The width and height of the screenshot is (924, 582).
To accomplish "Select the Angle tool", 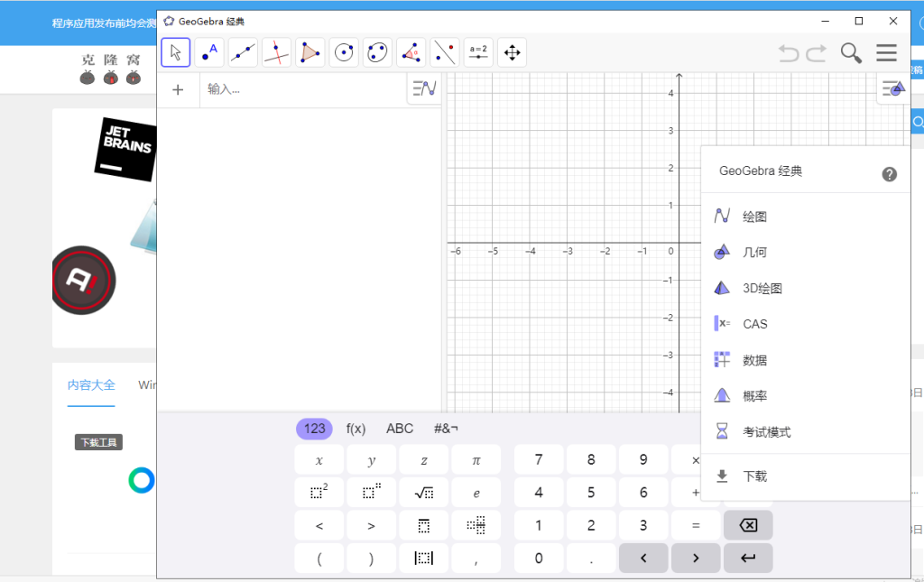I will [x=411, y=52].
